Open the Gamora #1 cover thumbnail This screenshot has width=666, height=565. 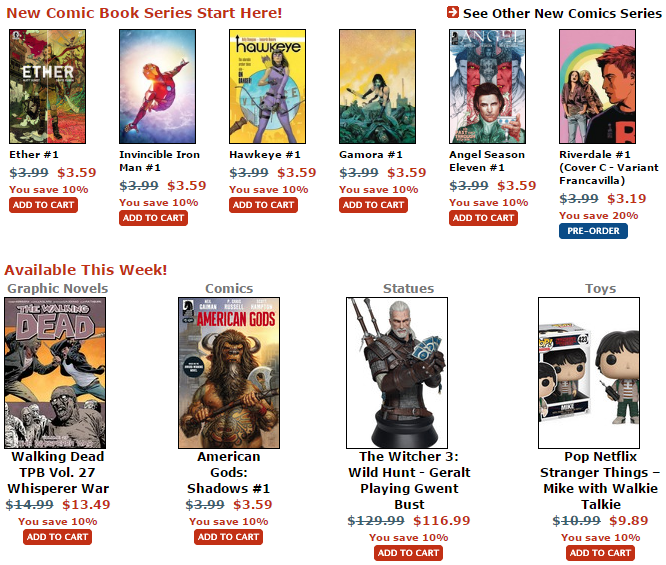point(378,86)
